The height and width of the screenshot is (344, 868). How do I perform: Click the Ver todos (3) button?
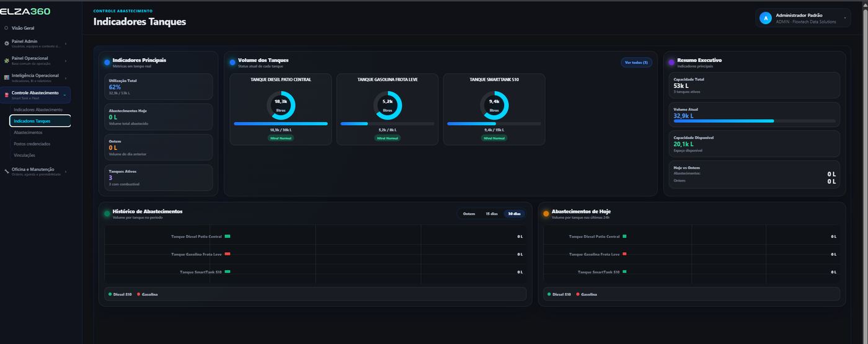tap(636, 63)
